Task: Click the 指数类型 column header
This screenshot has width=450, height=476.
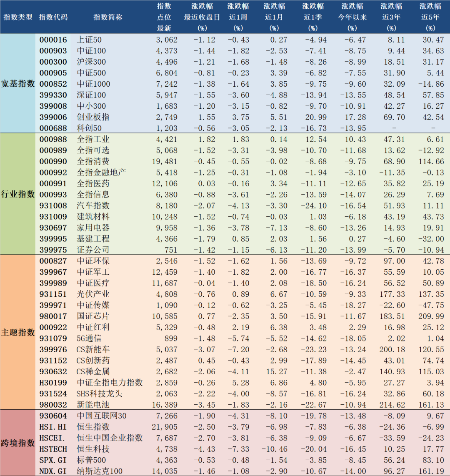Action: pyautogui.click(x=18, y=18)
